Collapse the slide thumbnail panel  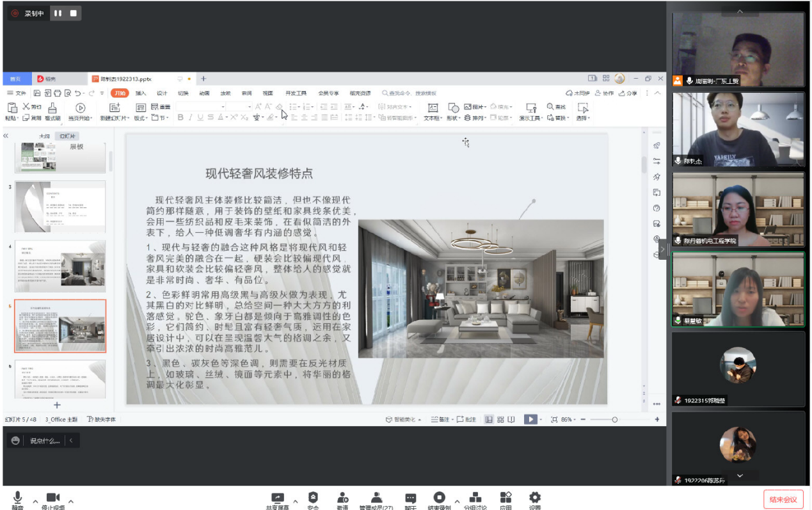6,136
